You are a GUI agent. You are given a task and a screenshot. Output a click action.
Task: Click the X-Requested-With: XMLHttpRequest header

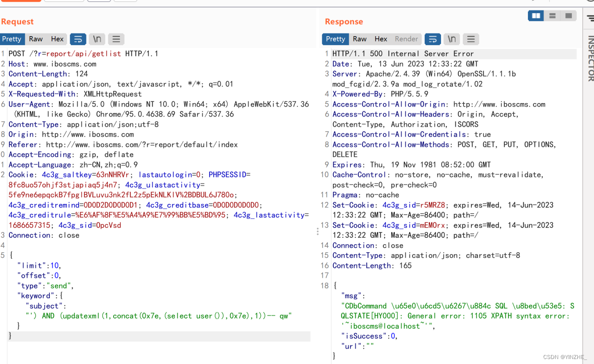[x=75, y=94]
